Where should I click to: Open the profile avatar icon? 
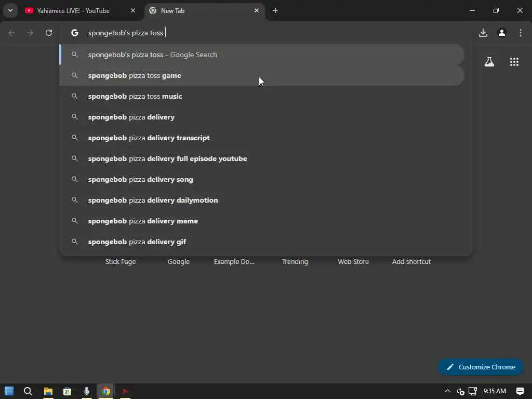point(502,33)
